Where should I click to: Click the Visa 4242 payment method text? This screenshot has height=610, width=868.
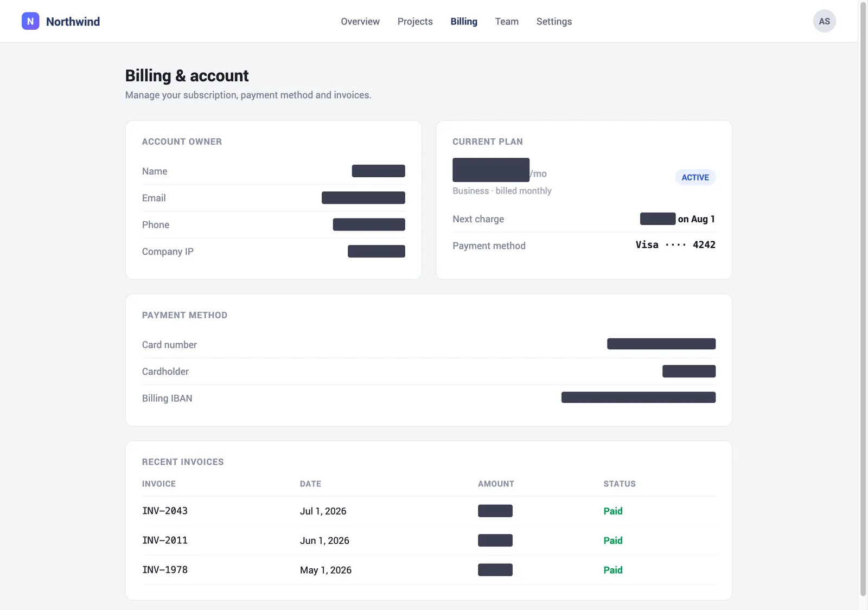[675, 245]
